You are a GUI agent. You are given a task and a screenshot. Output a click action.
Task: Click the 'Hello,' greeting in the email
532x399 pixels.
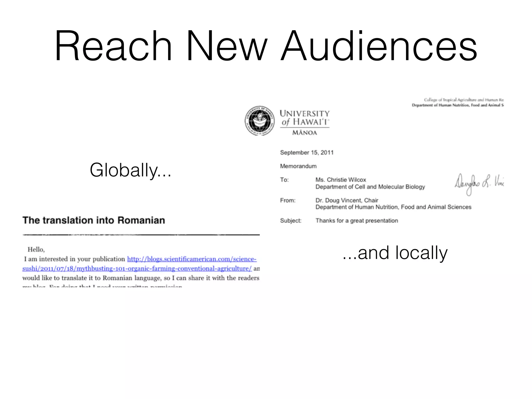[36, 250]
